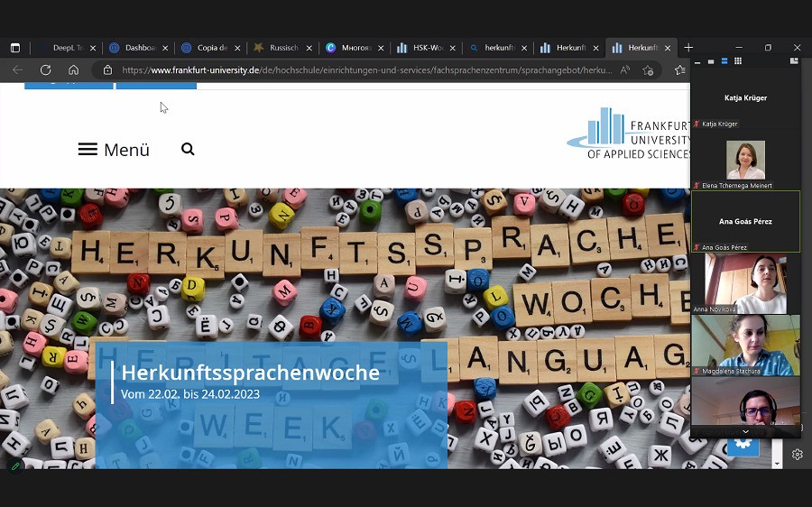Select Elena Tchernega Meinert's video thumbnail
The height and width of the screenshot is (507, 812).
point(745,160)
